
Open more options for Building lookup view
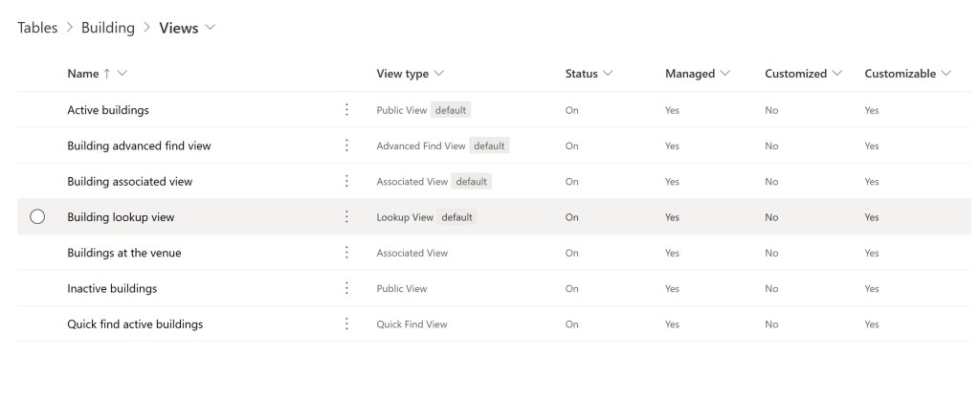tap(346, 217)
